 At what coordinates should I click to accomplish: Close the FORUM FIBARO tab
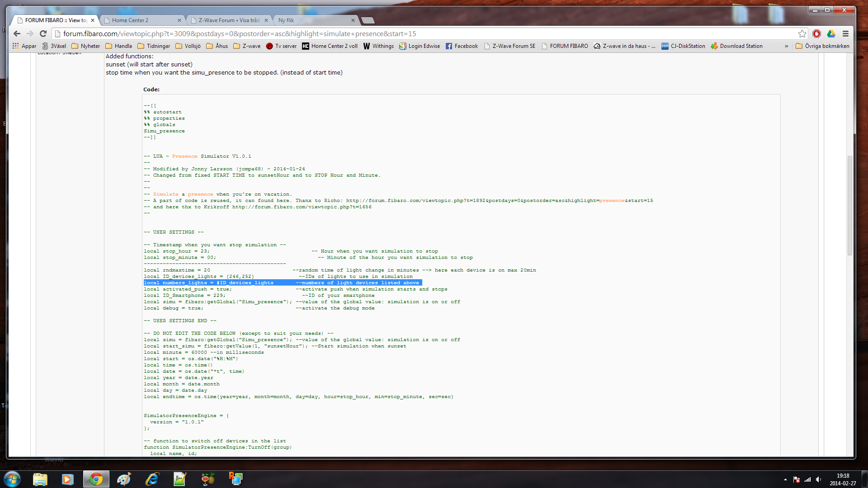tap(93, 20)
